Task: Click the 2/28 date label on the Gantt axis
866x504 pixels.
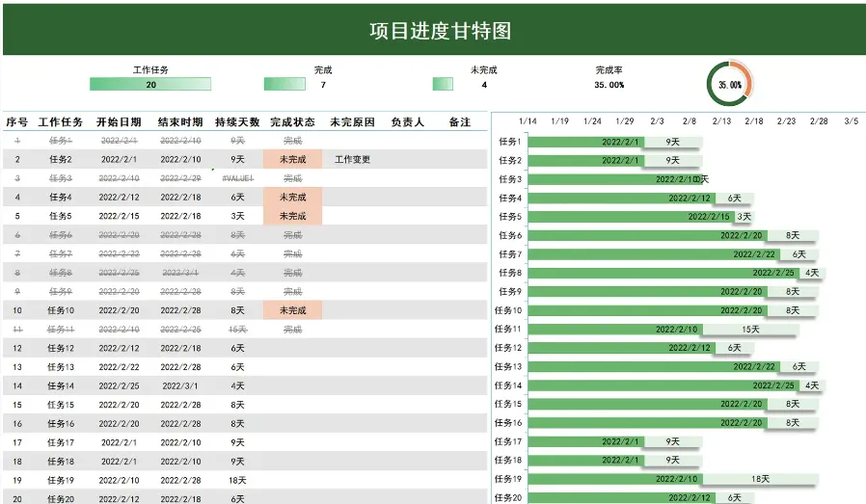Action: click(x=819, y=120)
